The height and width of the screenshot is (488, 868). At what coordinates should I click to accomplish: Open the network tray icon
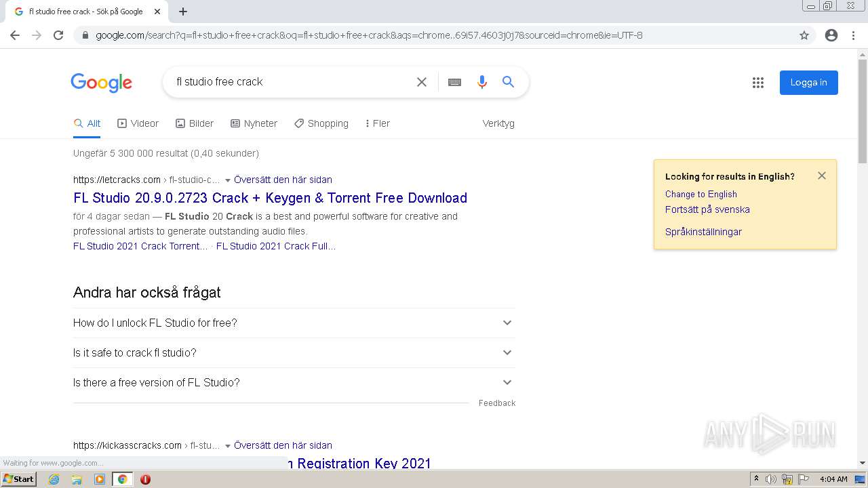tap(787, 479)
